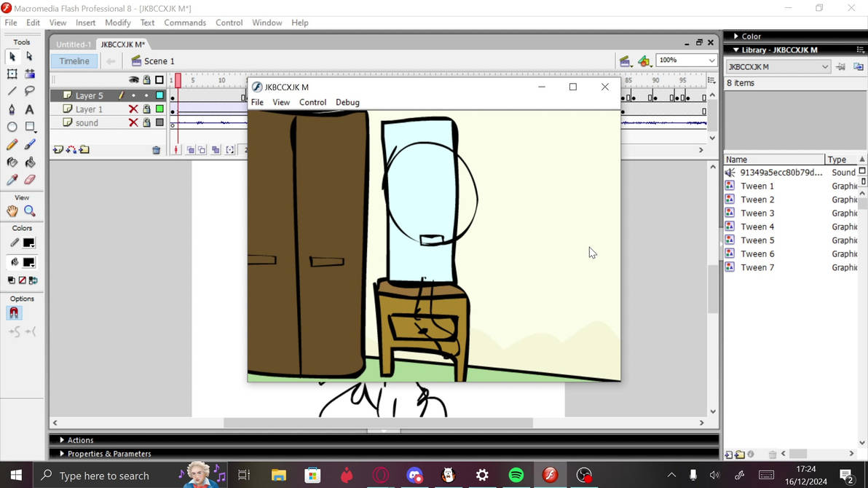Open library document dropdown JKBCCXJK M

pyautogui.click(x=778, y=67)
